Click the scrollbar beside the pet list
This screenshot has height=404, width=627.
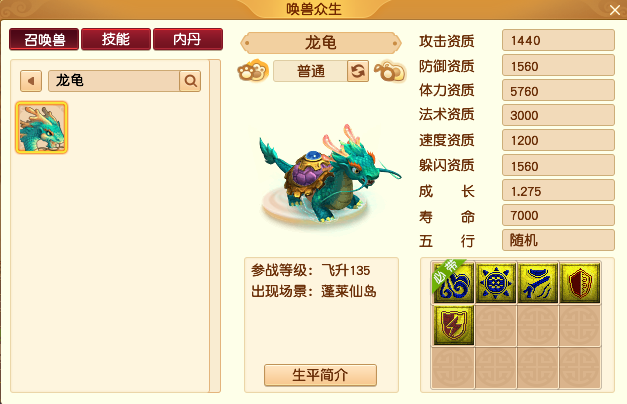pyautogui.click(x=215, y=226)
